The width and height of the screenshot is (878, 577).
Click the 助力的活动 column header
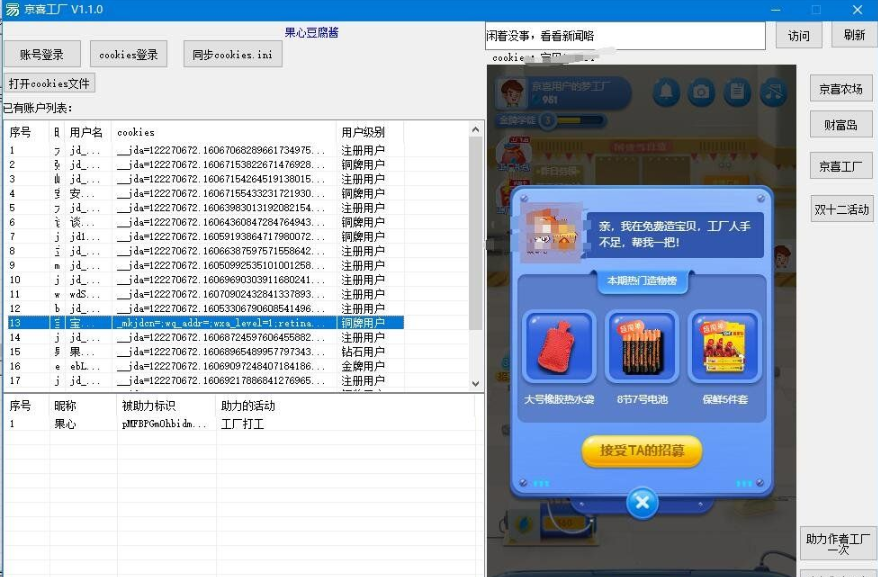click(345, 406)
